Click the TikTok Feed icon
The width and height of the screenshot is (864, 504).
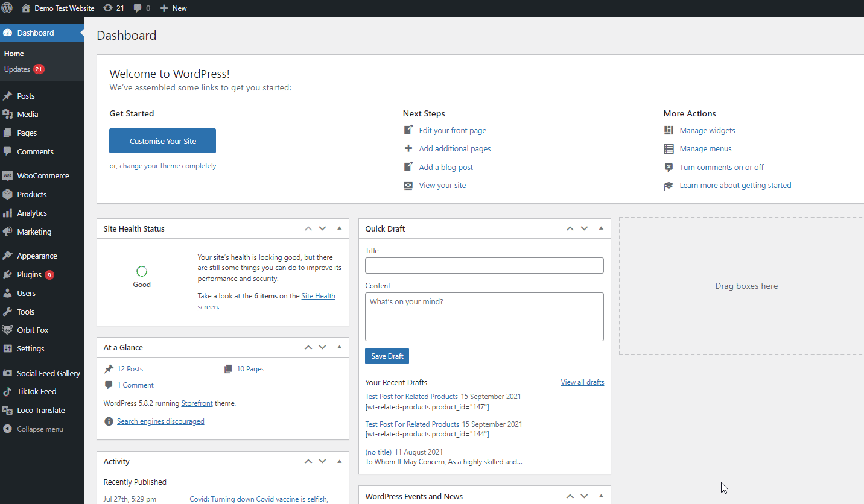coord(7,391)
